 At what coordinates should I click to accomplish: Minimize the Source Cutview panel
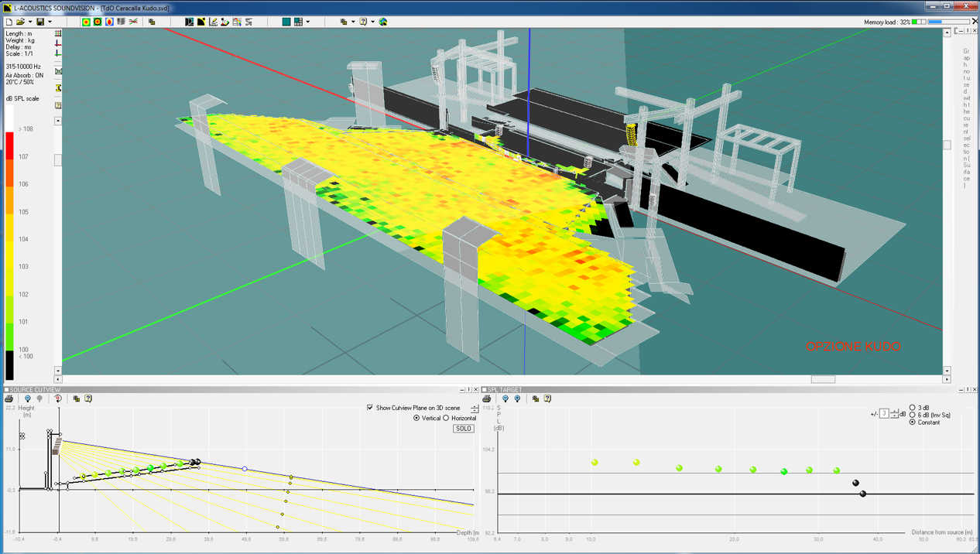pos(462,389)
